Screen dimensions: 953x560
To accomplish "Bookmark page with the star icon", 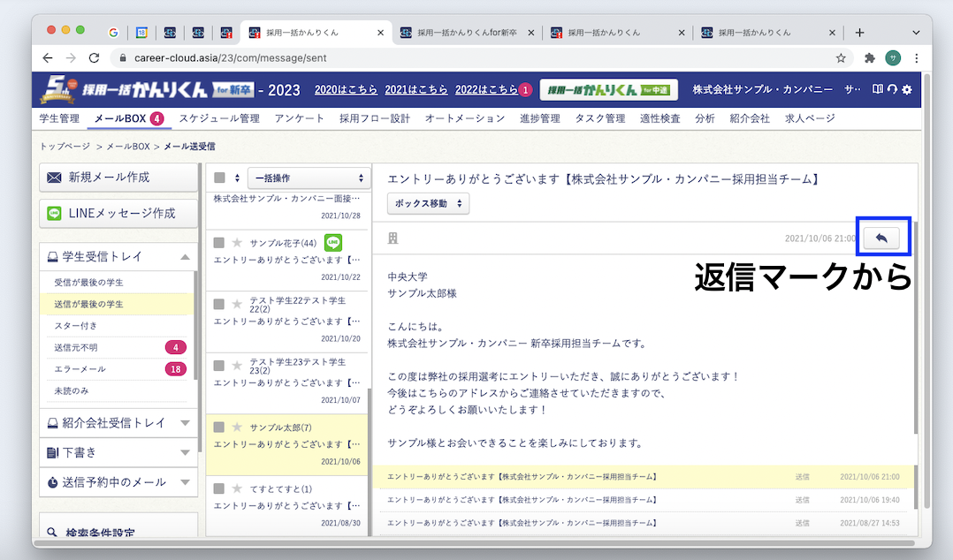I will pyautogui.click(x=841, y=57).
